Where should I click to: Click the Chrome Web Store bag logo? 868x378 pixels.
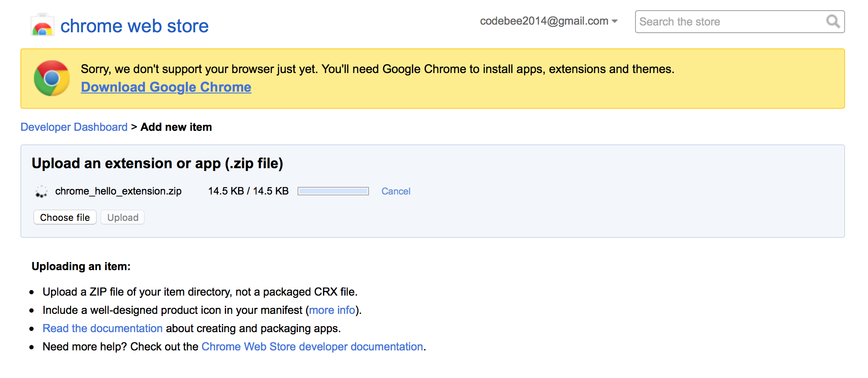(43, 25)
